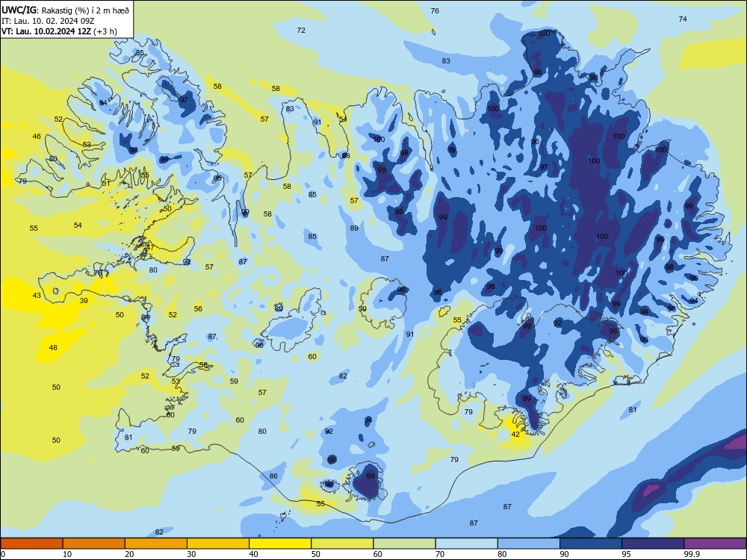Click the map value '86' near the south coast
This screenshot has width=747, height=560.
point(273,476)
